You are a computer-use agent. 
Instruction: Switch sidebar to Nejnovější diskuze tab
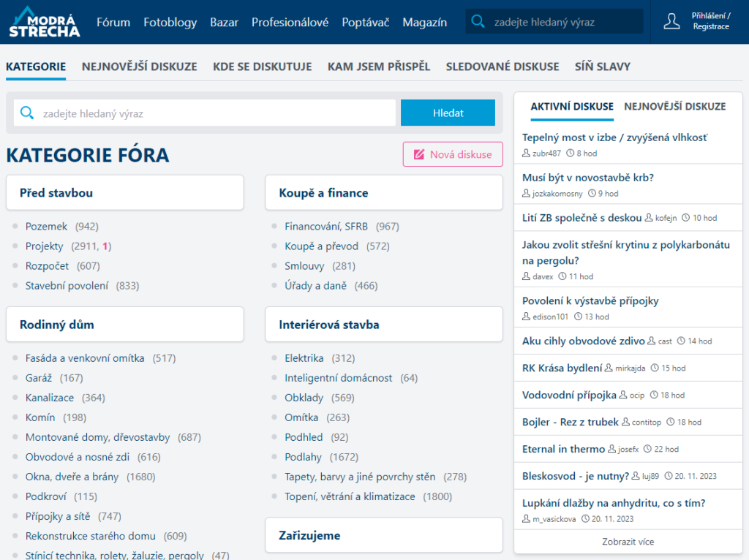674,107
